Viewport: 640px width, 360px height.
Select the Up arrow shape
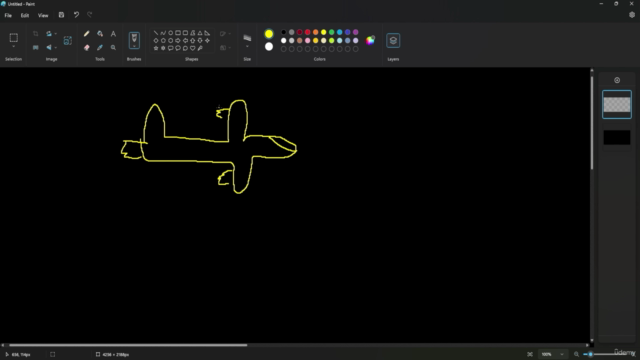point(193,40)
